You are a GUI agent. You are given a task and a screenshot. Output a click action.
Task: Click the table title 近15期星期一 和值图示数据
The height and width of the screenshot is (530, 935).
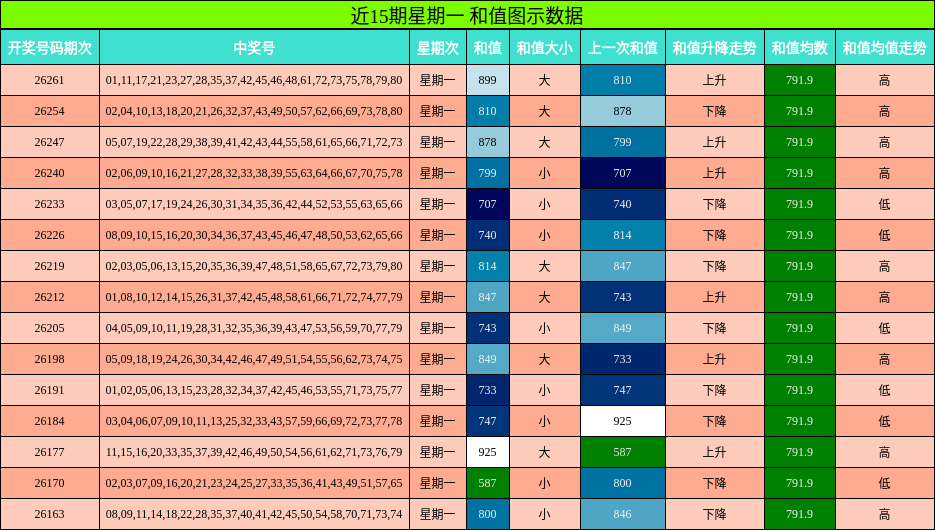click(467, 15)
